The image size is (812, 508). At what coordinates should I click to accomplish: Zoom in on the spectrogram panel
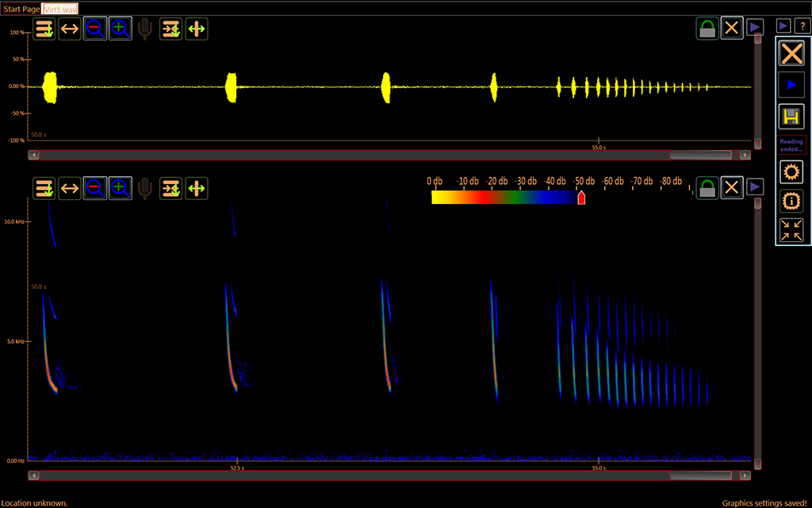(x=121, y=188)
